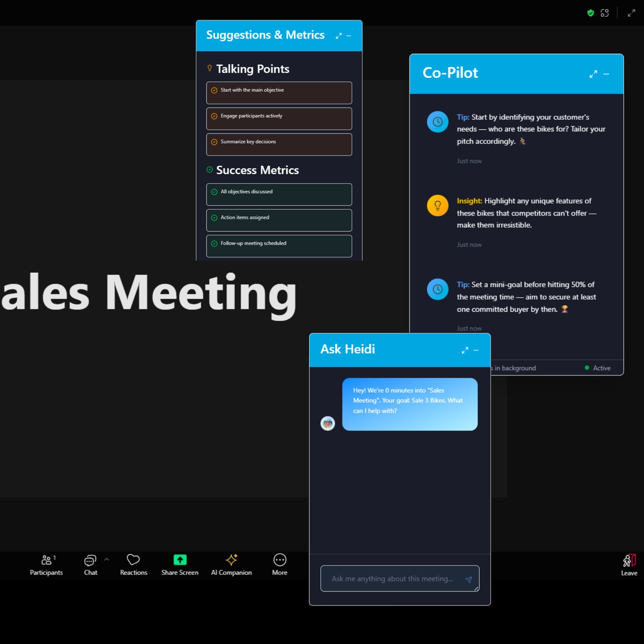Collapse the Co-Pilot panel with minus

click(x=606, y=74)
